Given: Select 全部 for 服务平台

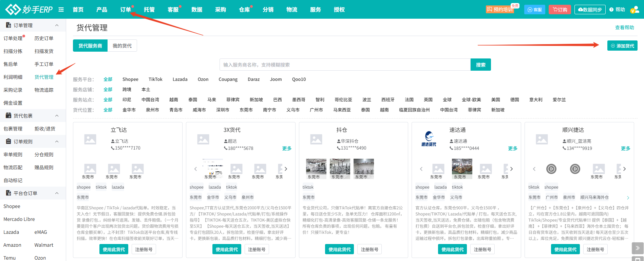Looking at the screenshot, I should (x=108, y=79).
